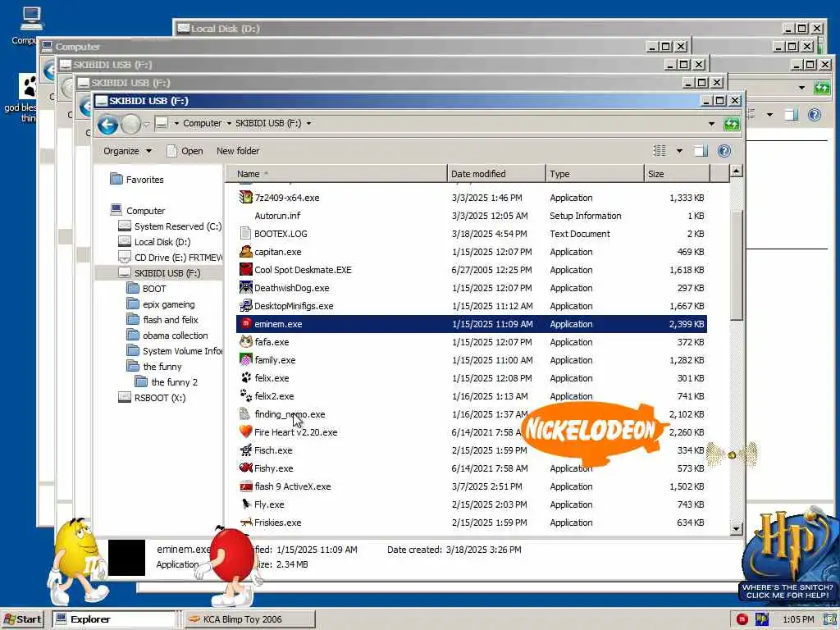Select Favorites in the navigation pane
The height and width of the screenshot is (630, 840).
point(137,180)
